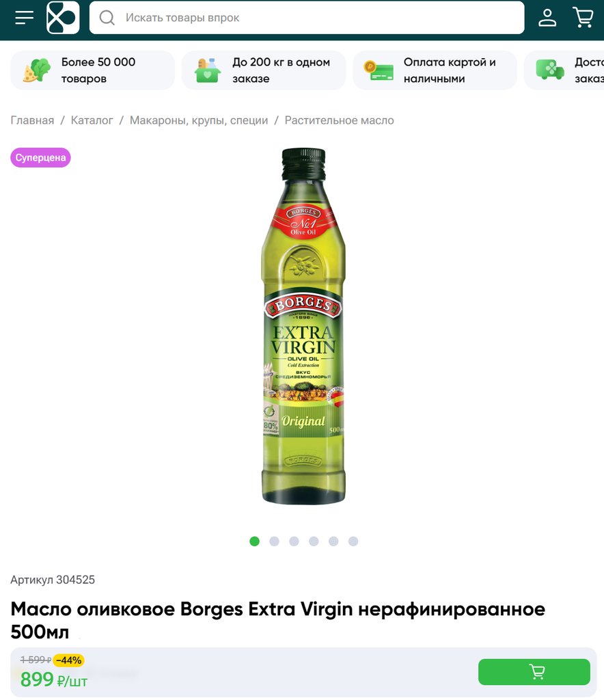Screen dimensions: 604x700
Task: Go to 'Главная' breadcrumb
Action: point(32,120)
